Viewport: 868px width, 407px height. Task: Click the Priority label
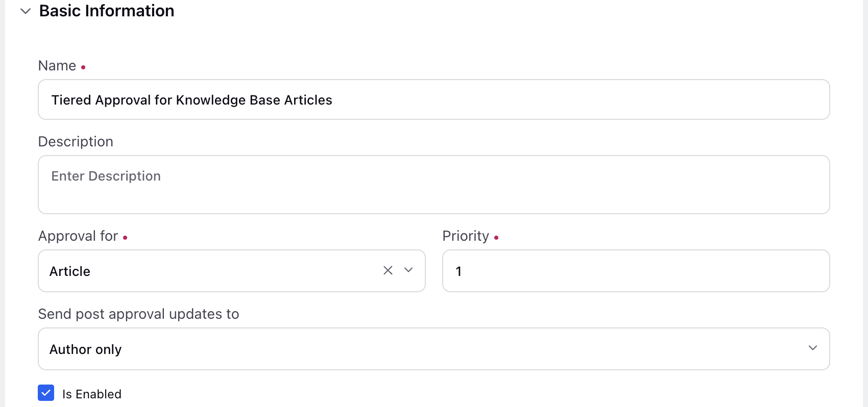(466, 236)
